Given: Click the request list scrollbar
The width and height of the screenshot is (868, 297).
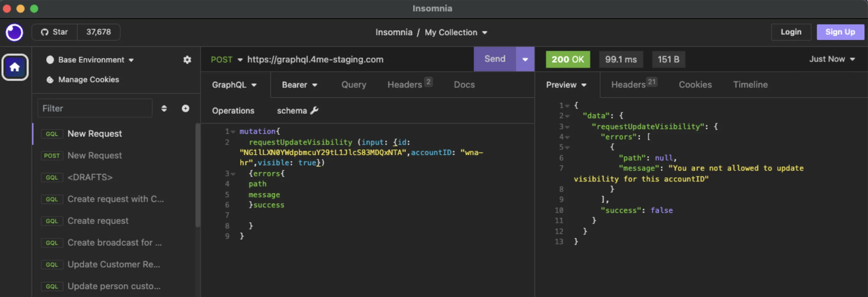Looking at the screenshot, I should (198, 175).
